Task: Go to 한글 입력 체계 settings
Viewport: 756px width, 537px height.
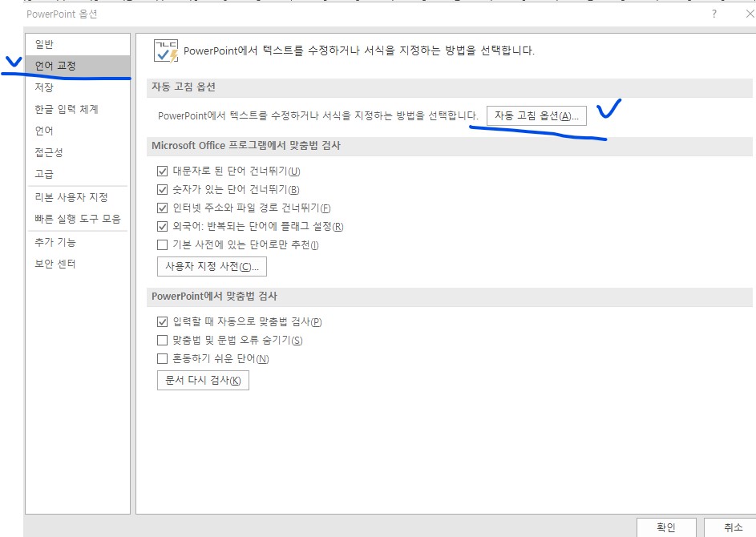Action: 78,109
